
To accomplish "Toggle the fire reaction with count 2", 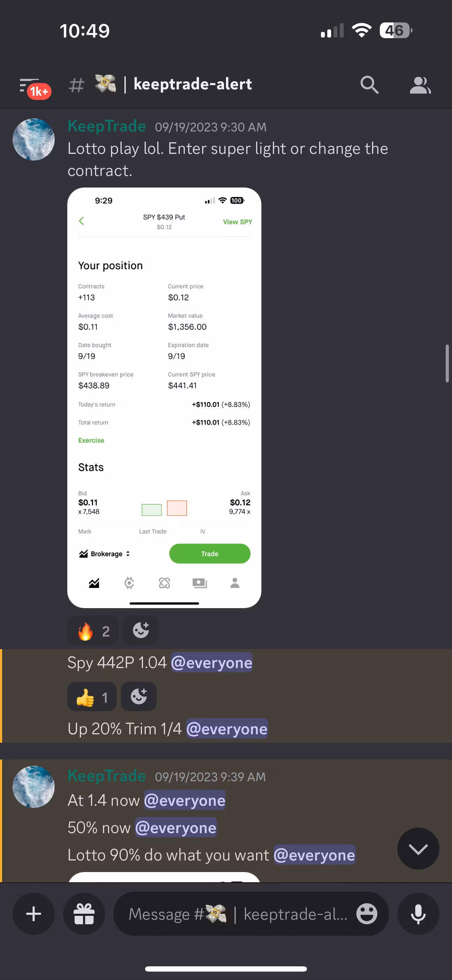I will pyautogui.click(x=93, y=631).
